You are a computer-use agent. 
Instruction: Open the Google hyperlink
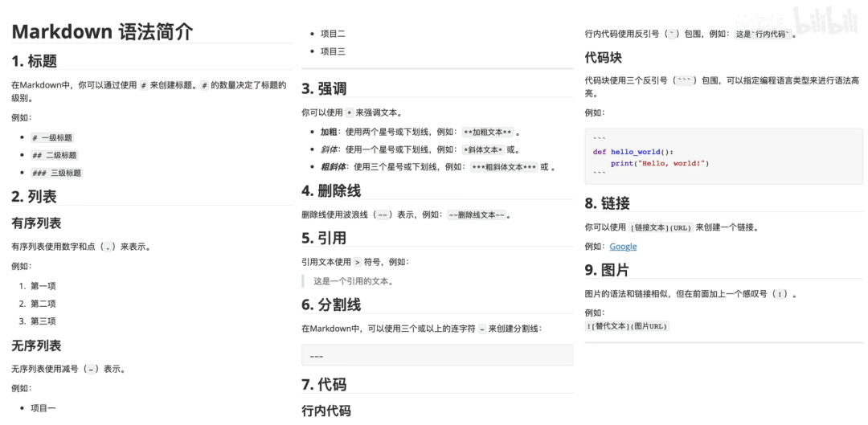623,247
